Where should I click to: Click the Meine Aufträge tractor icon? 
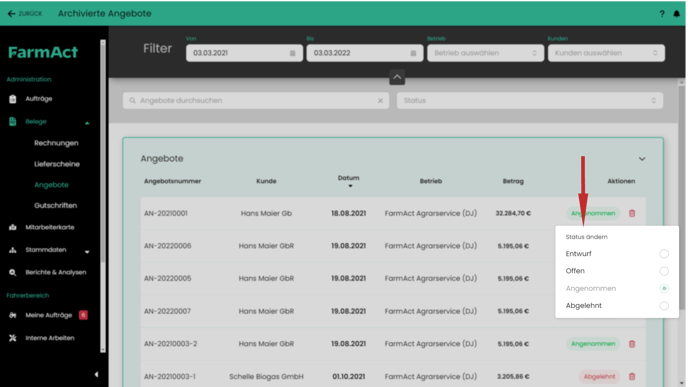(x=13, y=315)
